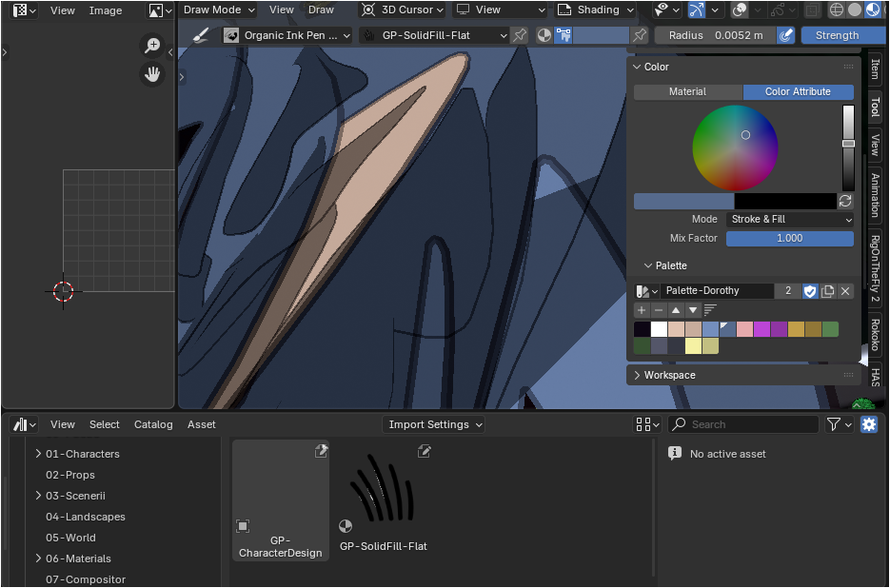Image resolution: width=890 pixels, height=588 pixels.
Task: Toggle pen pressure for Radius
Action: tap(785, 35)
